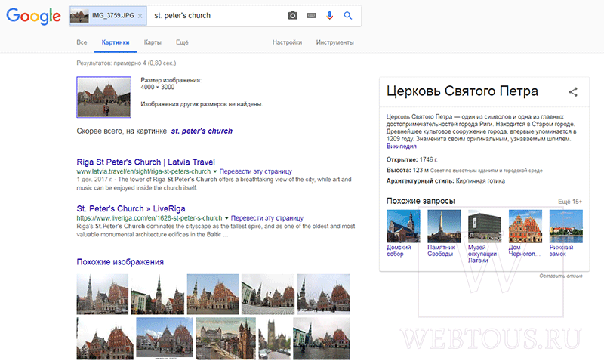Select the Картинки tab
Viewport: 604px width, 364px height.
coord(116,42)
